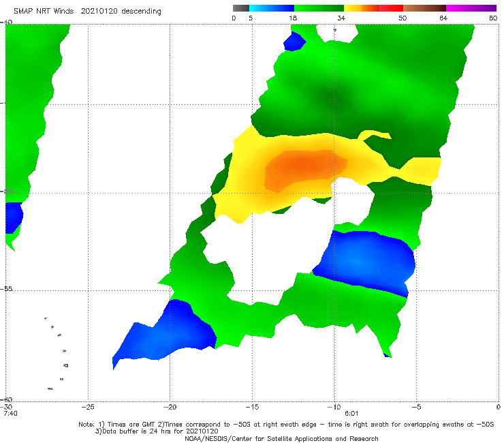This screenshot has width=504, height=443.
Task: Pick the red segment of the colorbar
Action: (x=391, y=8)
